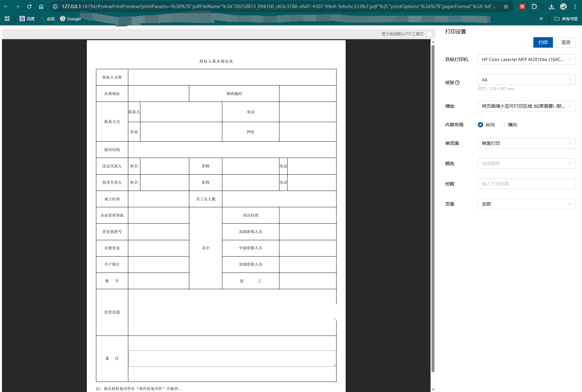Click the bookmark star icon
This screenshot has width=582, height=392.
(x=506, y=6)
